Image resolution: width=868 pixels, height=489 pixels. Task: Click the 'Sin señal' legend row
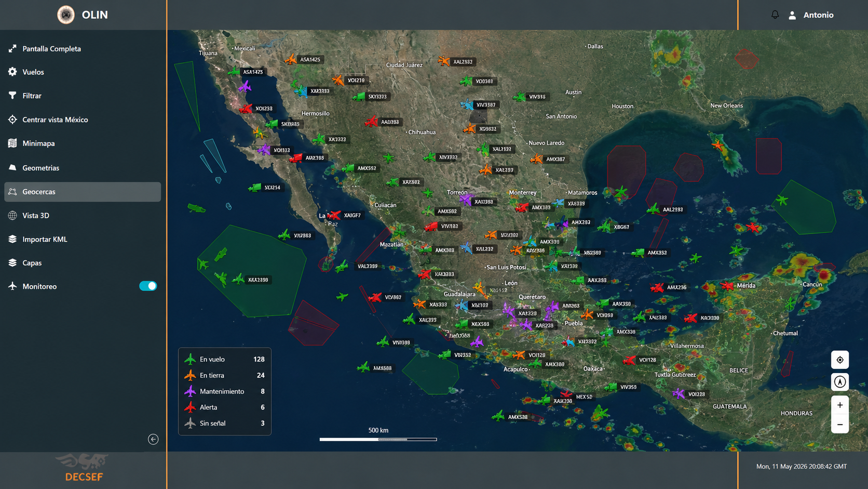pyautogui.click(x=224, y=423)
